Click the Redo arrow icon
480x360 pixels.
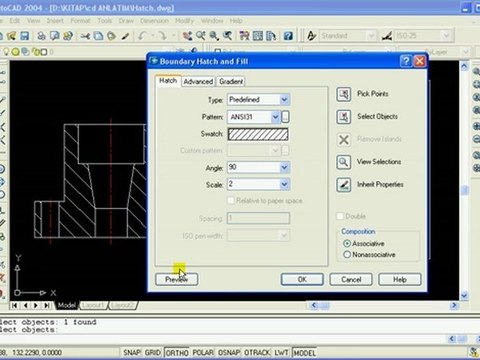162,36
